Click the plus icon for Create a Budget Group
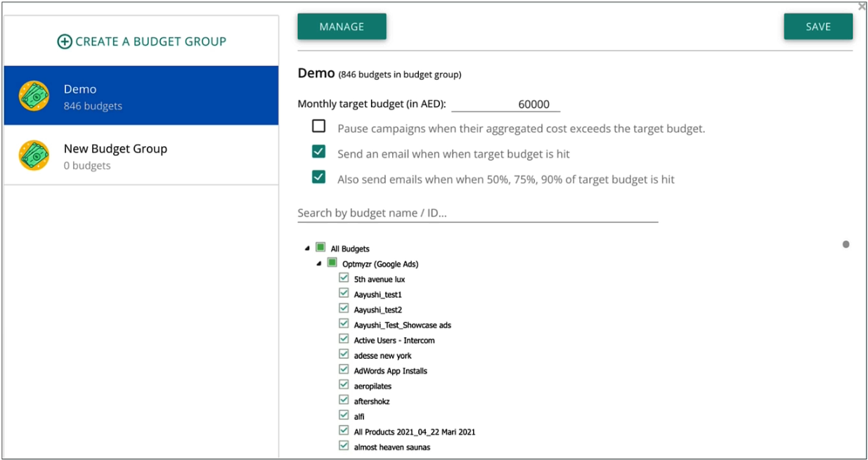The width and height of the screenshot is (868, 460). [x=65, y=42]
